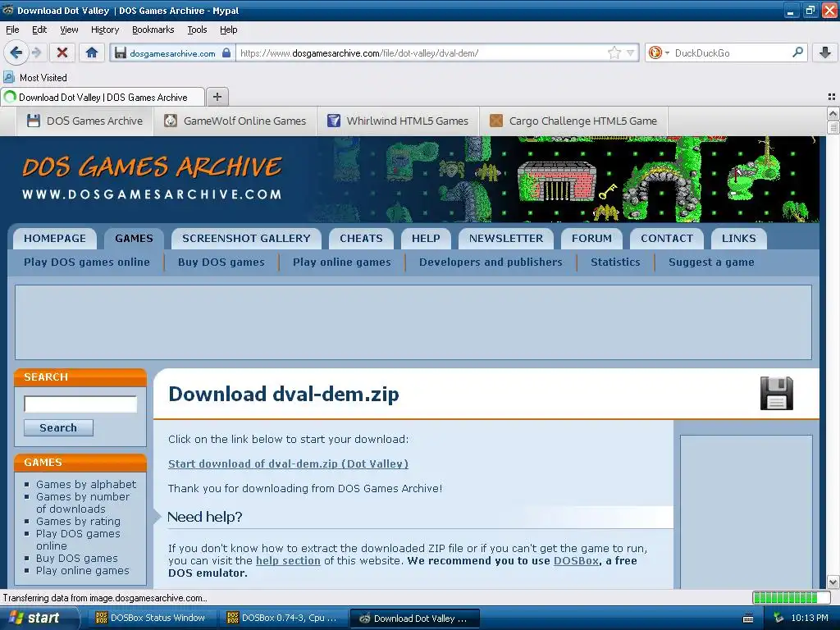840x630 pixels.
Task: Click the Search button in sidebar
Action: [58, 427]
